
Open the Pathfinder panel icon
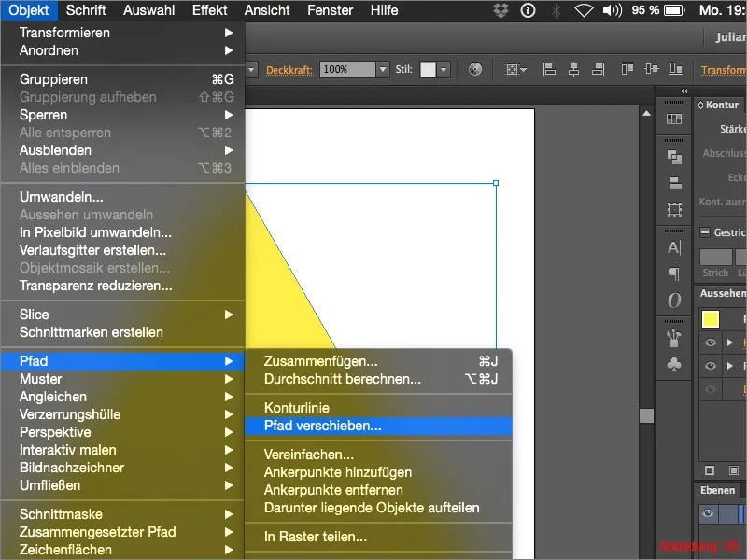673,157
